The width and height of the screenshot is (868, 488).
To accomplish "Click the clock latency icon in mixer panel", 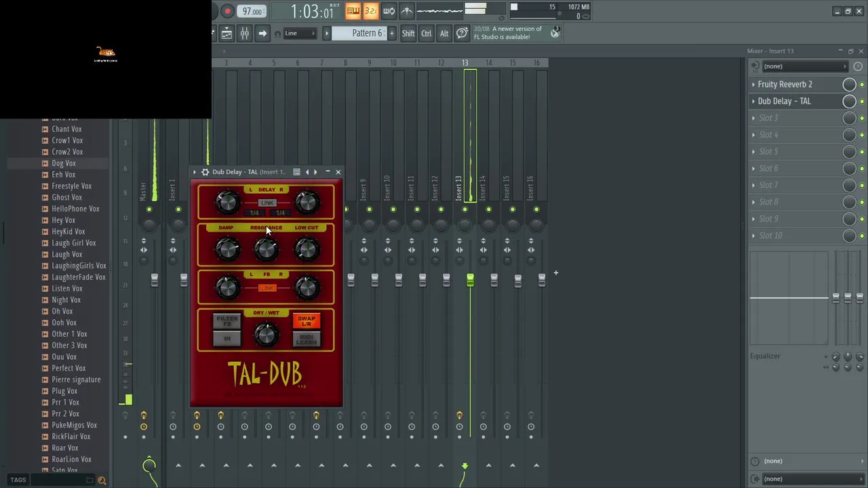I will pyautogui.click(x=858, y=66).
